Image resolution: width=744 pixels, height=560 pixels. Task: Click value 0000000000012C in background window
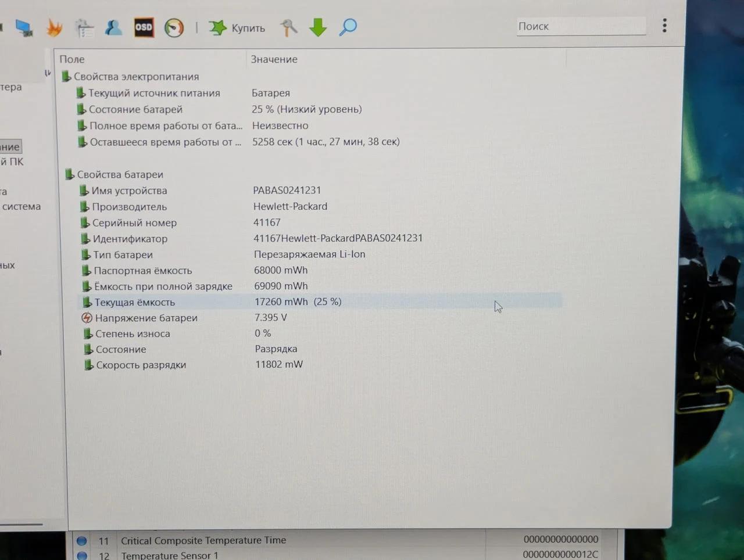tap(560, 554)
